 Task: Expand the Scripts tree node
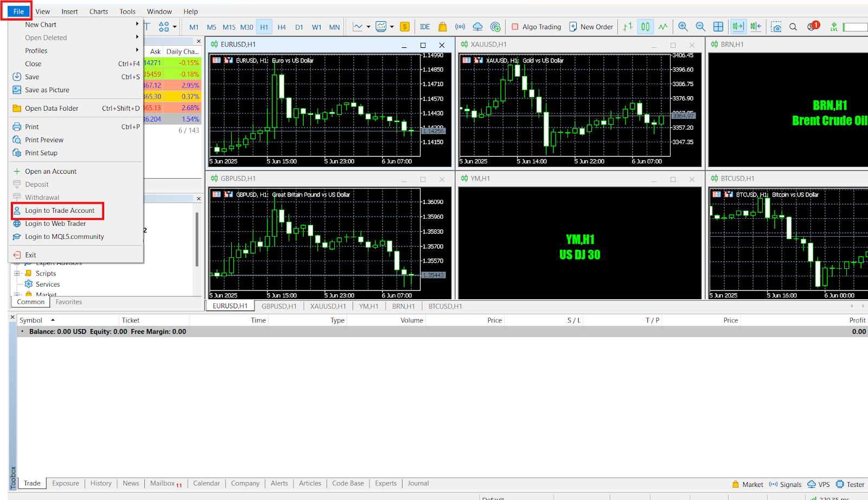point(17,273)
